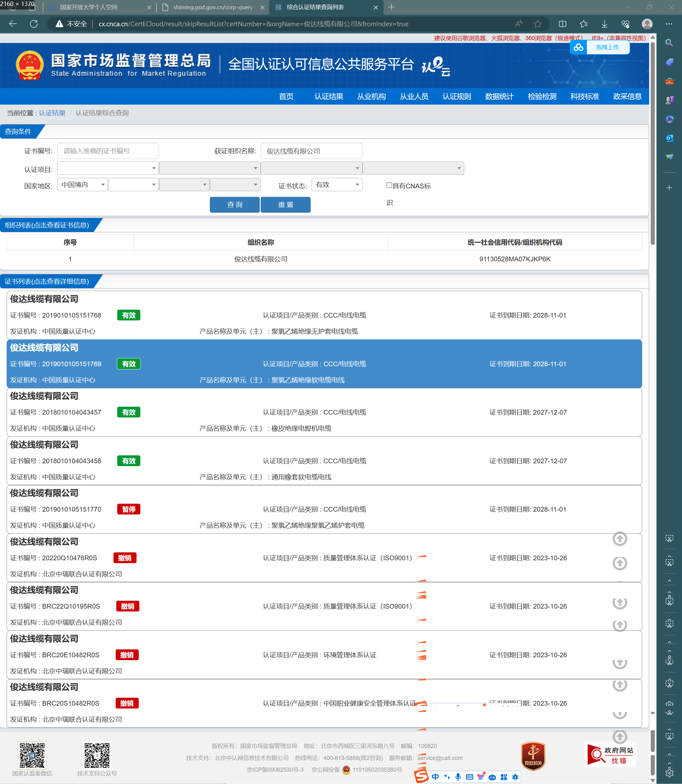The image size is (682, 784).
Task: Open the Sogou toolbox grid icon
Action: [504, 777]
